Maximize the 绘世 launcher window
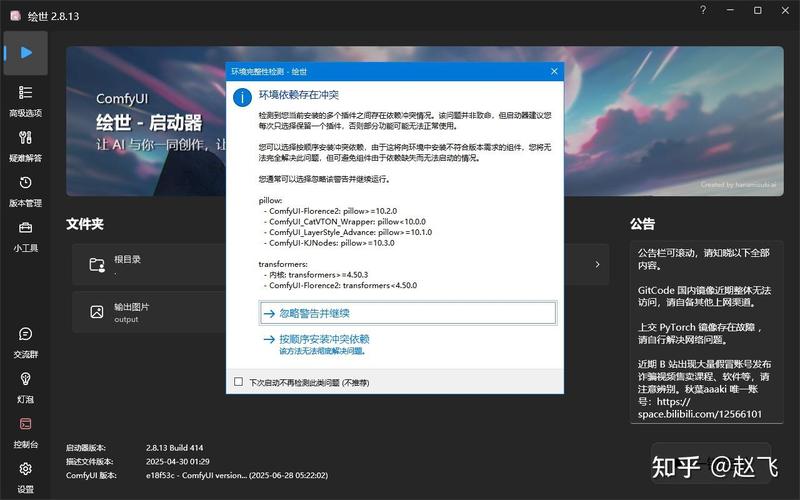This screenshot has height=500, width=800. [758, 10]
